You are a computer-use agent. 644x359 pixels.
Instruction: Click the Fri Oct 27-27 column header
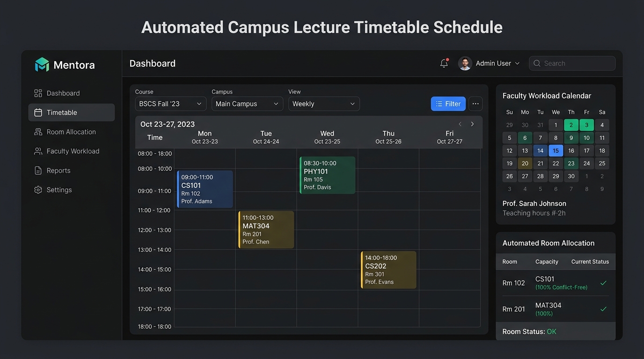[x=450, y=137]
